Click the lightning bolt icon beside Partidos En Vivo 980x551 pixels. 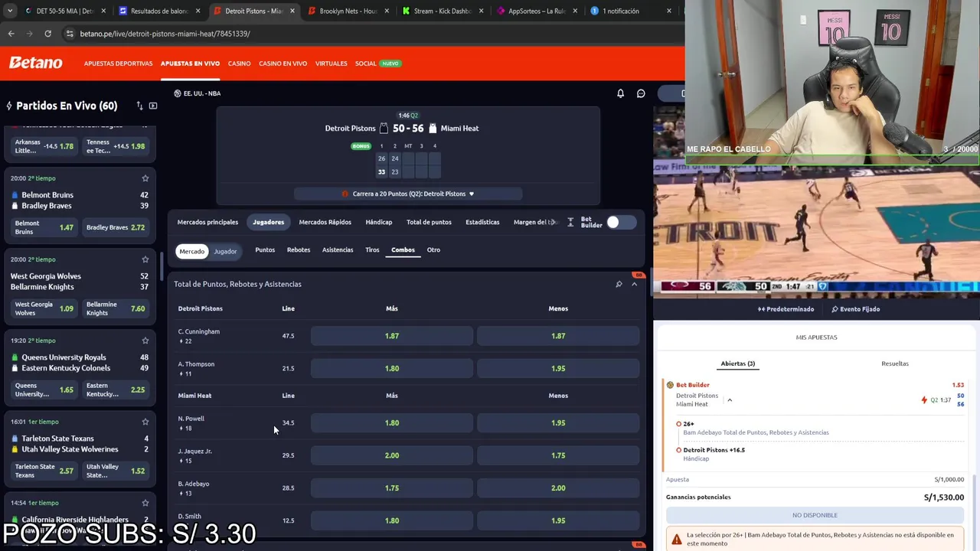click(9, 106)
